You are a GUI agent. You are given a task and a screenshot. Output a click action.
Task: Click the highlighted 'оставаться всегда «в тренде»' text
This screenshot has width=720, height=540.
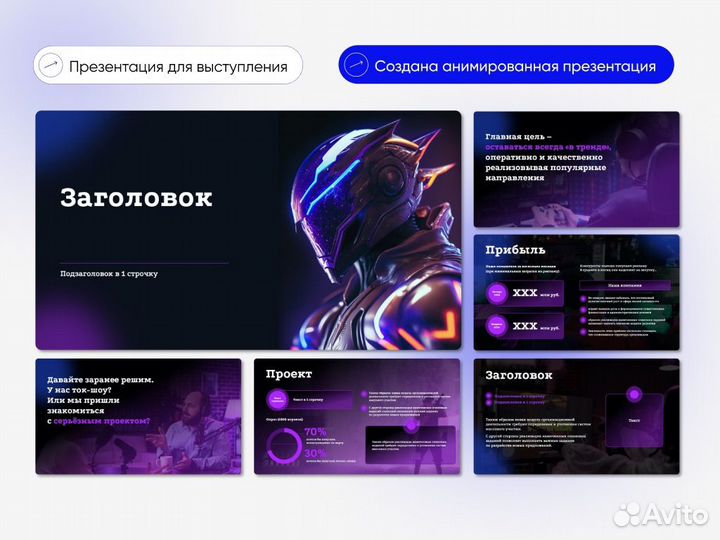pyautogui.click(x=548, y=147)
